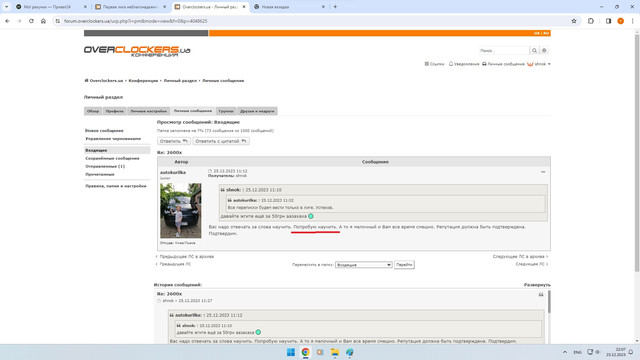Go to Следующее ЛС в архиве
The image size is (640, 360).
[x=520, y=257]
